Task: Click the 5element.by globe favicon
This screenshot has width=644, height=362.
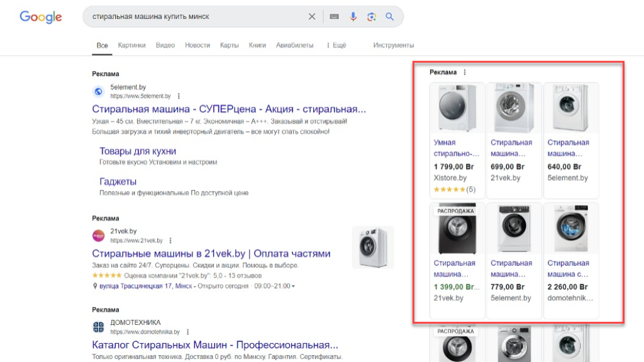Action: point(99,92)
